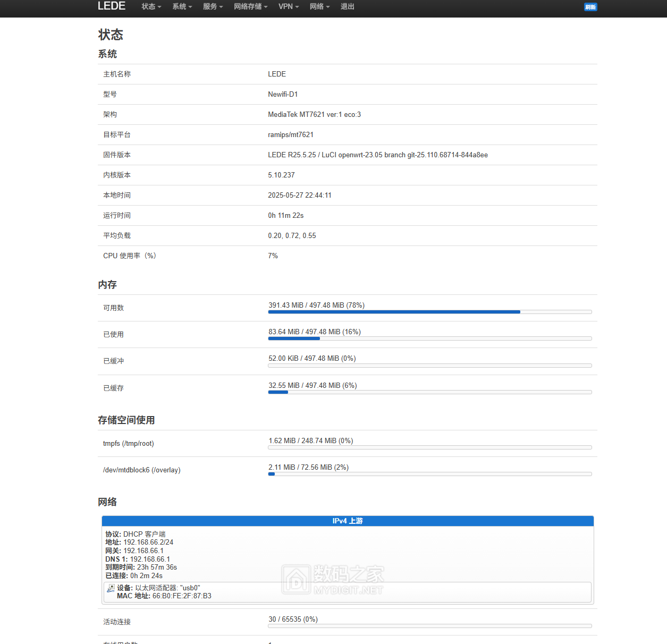The width and height of the screenshot is (667, 644).
Task: Click the blue 刷新 refresh badge
Action: coord(590,7)
